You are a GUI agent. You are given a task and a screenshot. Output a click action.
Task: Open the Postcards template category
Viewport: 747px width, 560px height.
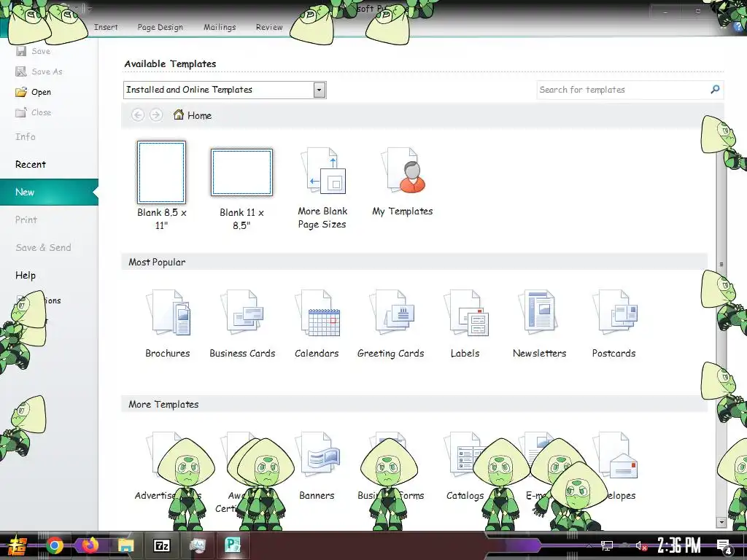[614, 324]
